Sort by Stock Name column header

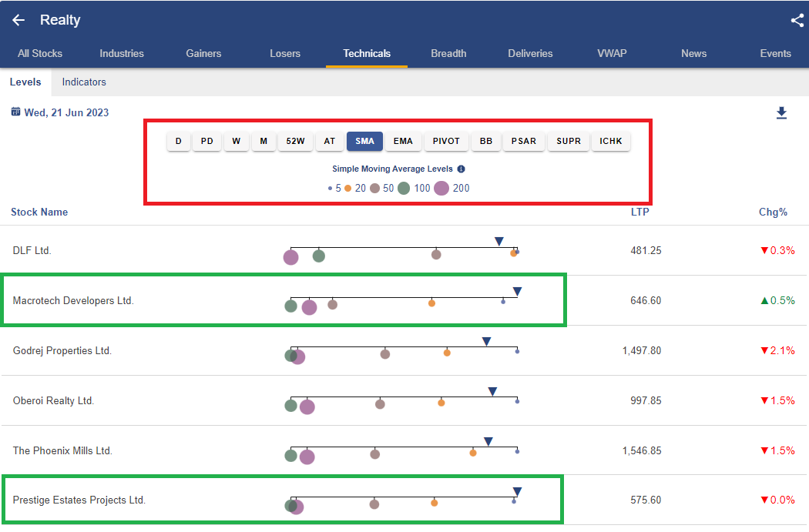[x=39, y=212]
